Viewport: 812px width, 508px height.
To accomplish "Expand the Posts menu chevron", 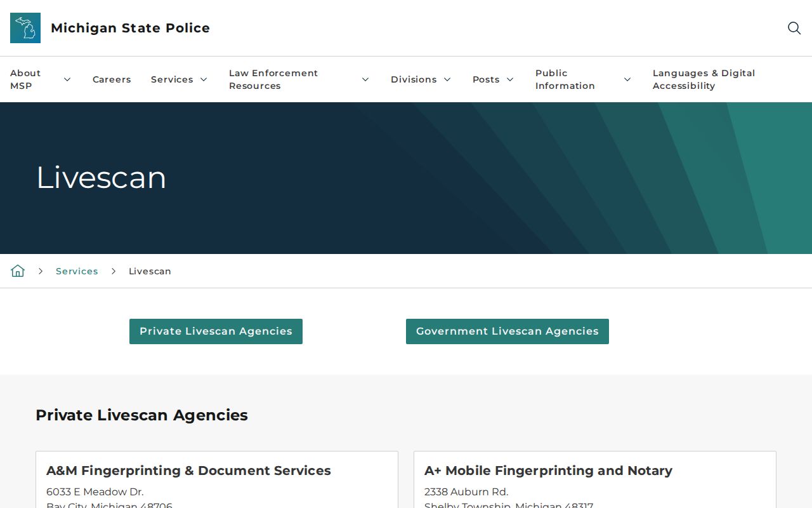I will click(x=510, y=79).
